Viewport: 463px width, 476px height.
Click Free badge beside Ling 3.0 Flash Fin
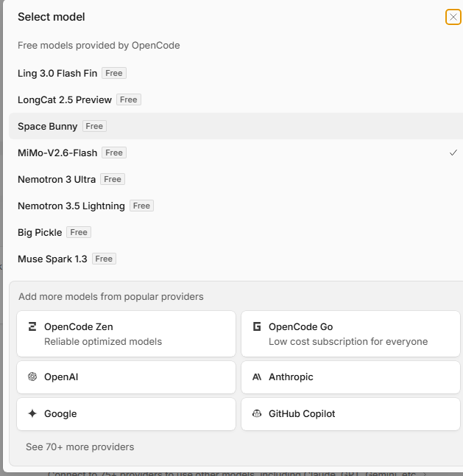(114, 73)
